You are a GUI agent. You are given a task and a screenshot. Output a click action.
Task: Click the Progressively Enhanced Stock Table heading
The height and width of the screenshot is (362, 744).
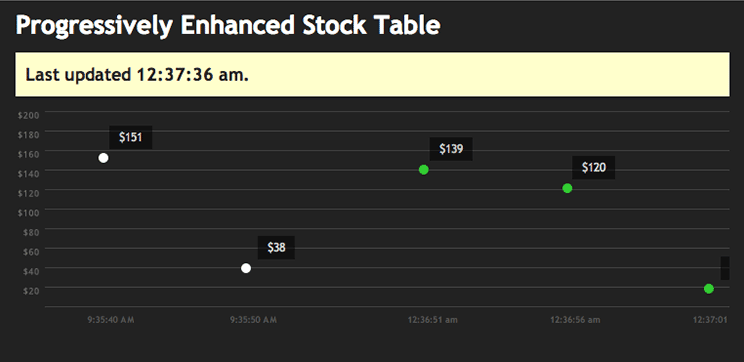click(228, 25)
